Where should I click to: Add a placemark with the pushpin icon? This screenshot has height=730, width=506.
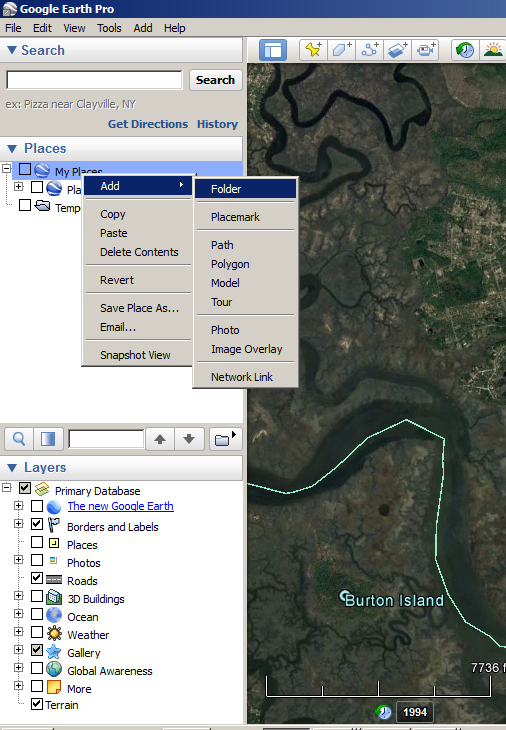[313, 49]
